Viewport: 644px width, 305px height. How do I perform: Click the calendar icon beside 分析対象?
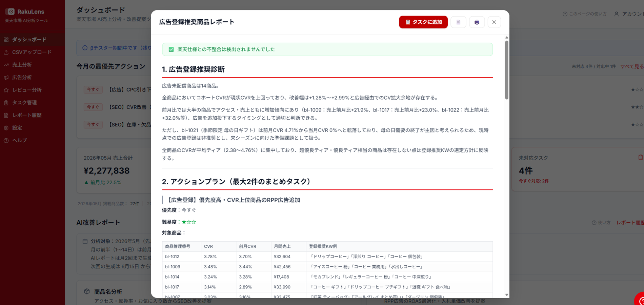click(85, 241)
